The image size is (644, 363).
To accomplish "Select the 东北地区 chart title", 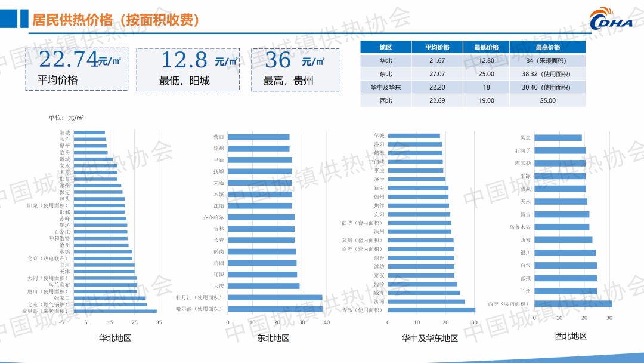I will tap(273, 338).
